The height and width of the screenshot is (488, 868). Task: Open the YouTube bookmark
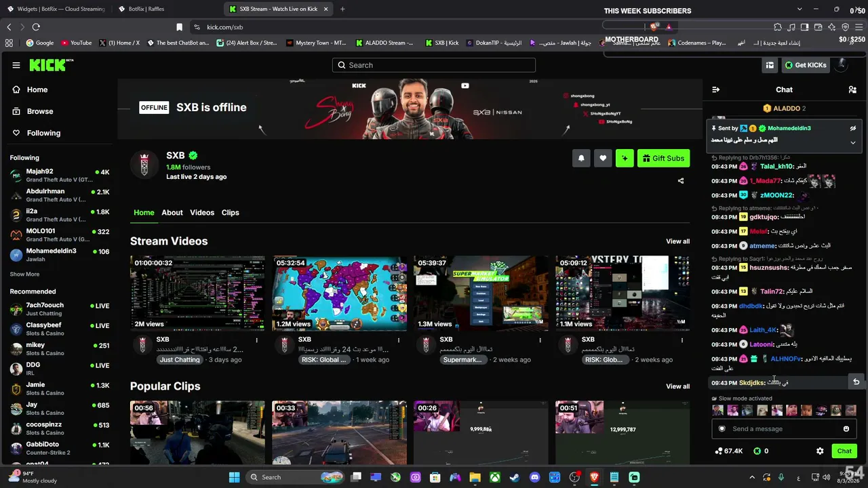point(77,43)
